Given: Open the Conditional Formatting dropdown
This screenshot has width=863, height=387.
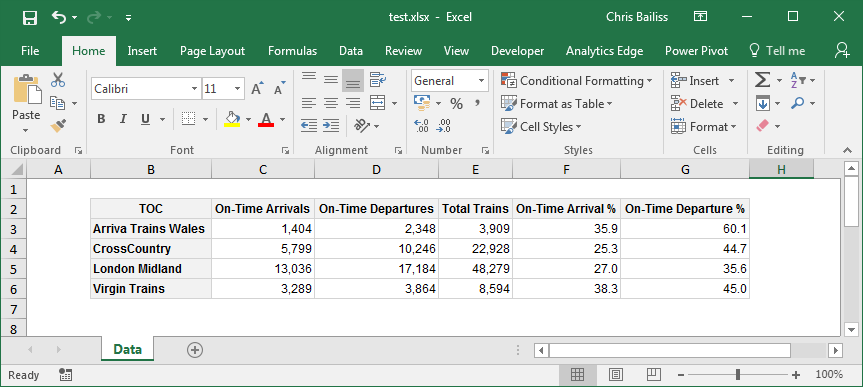Looking at the screenshot, I should coord(577,81).
